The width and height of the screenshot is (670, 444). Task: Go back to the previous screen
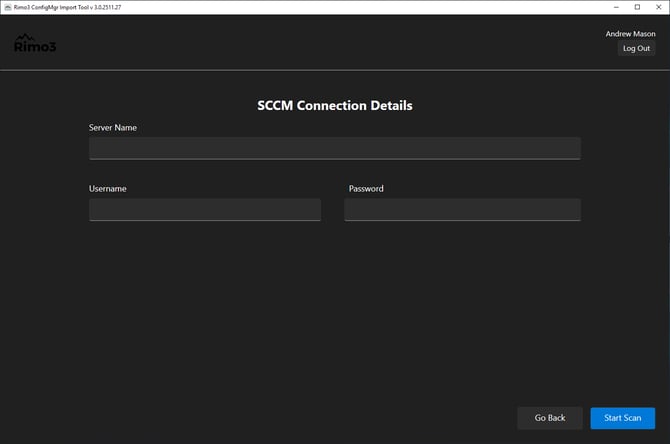(550, 418)
